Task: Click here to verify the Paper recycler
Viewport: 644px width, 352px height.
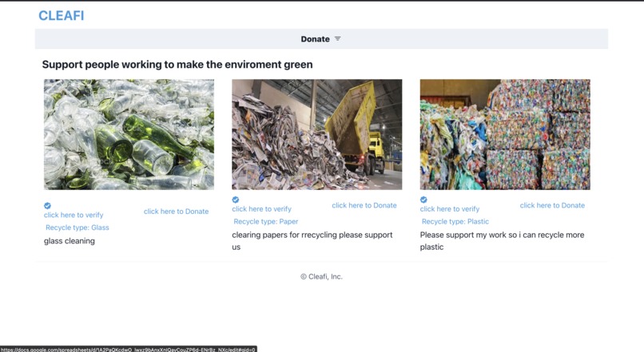Action: [261, 209]
